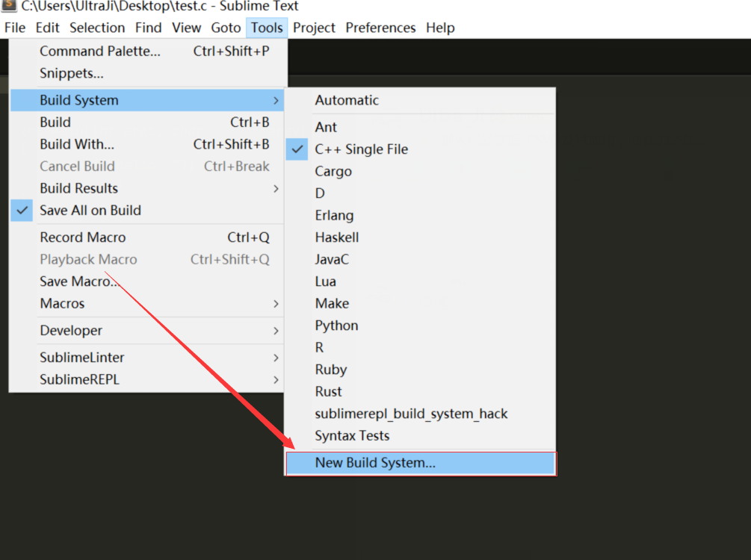Start Record Macro
Screen dimensions: 751x560
point(147,237)
